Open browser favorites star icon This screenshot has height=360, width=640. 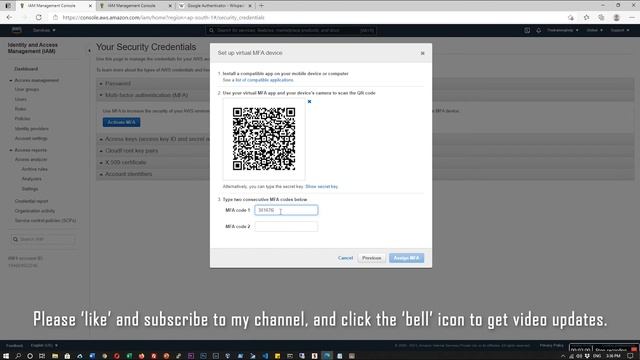coord(587,18)
